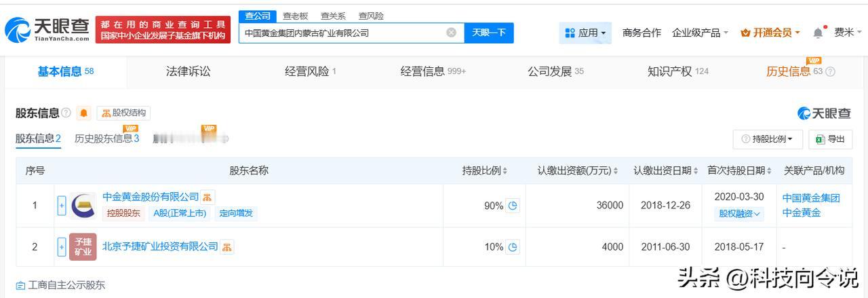Screen dimensions: 868x298
Task: Open the TianYanCha logo homepage
Action: click(x=47, y=29)
